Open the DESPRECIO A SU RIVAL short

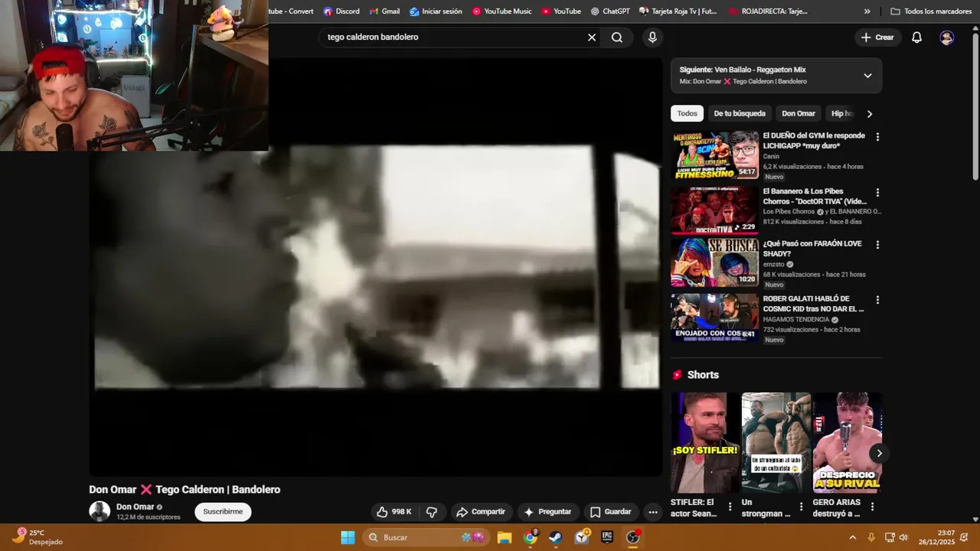tap(848, 442)
